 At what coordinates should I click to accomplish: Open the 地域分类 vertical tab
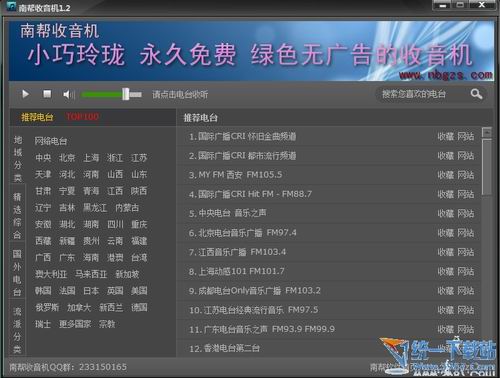18,159
